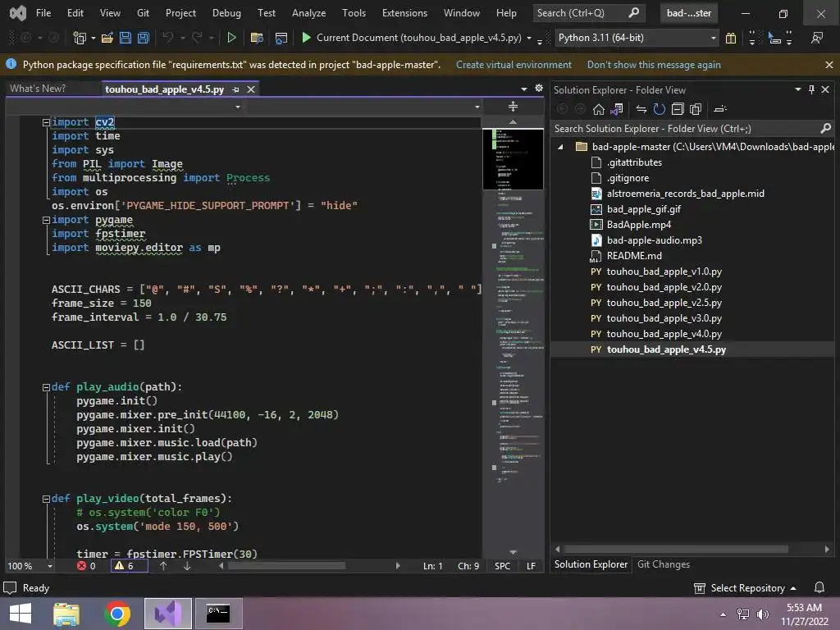
Task: Open Chrome from the Windows taskbar
Action: (x=117, y=614)
